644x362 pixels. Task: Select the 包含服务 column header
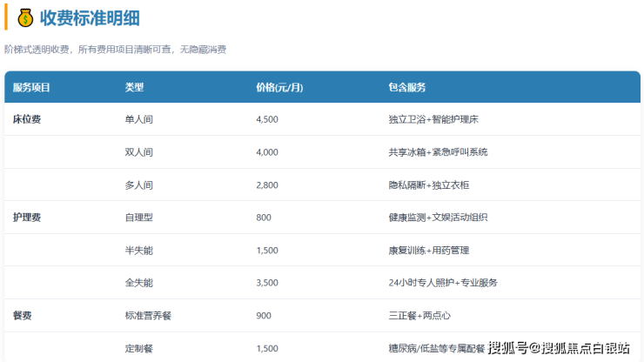coord(406,87)
